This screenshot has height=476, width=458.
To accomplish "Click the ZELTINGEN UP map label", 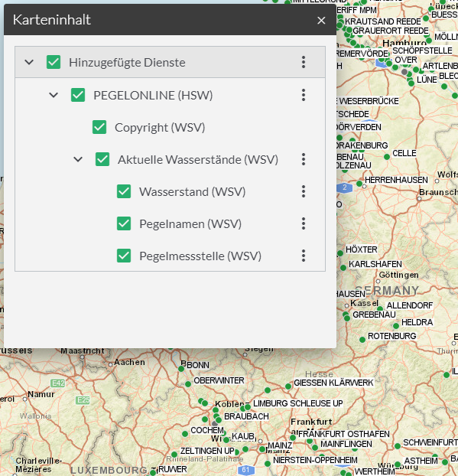I will 207,451.
